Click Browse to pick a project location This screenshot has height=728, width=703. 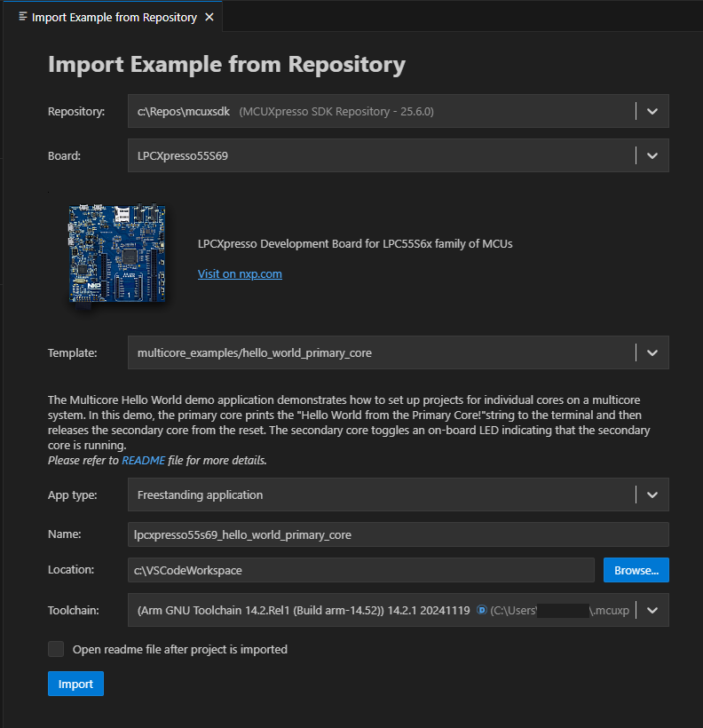click(x=636, y=570)
